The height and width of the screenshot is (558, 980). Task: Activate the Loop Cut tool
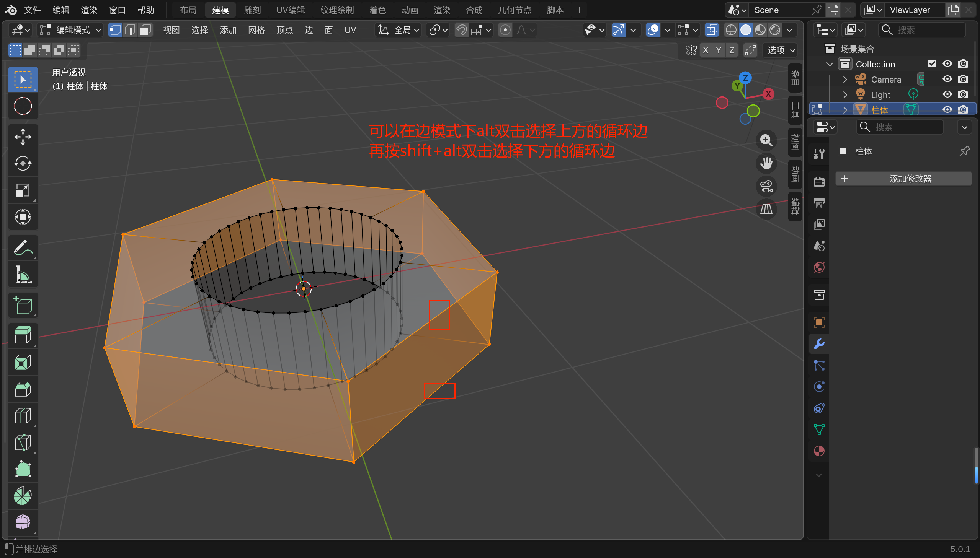[23, 416]
